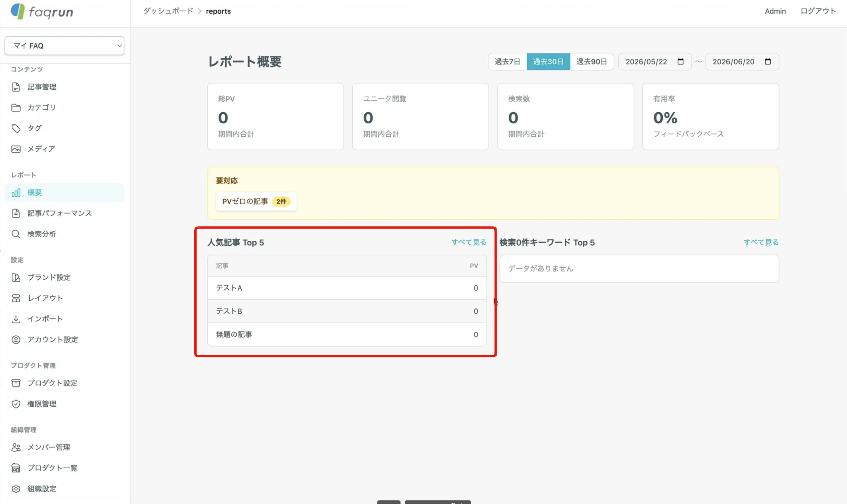Open the マイ FAQ product dropdown

(64, 46)
